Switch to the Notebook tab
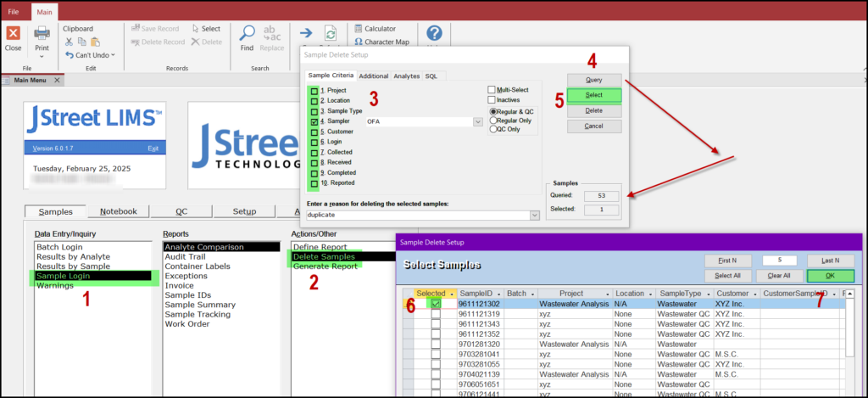 coord(119,212)
